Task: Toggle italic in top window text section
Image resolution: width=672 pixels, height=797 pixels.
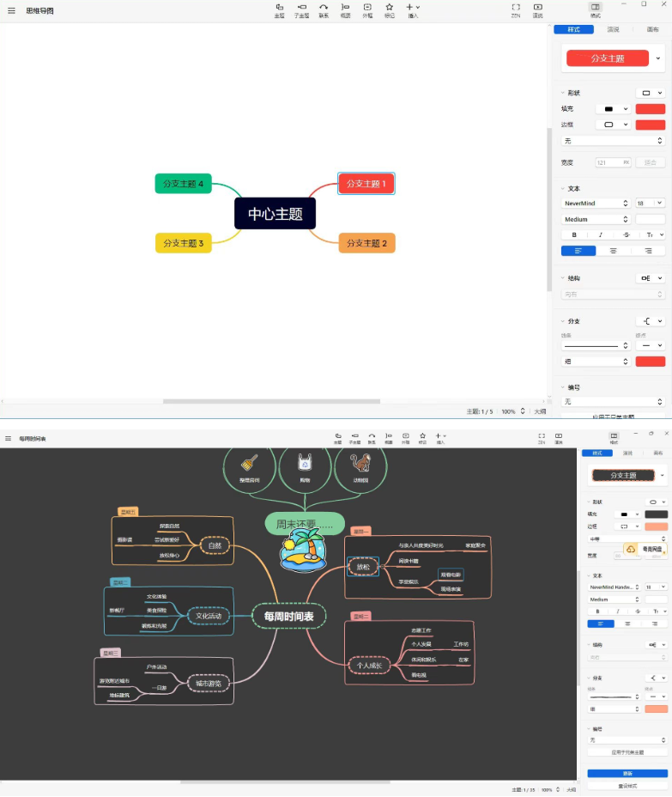Action: tap(601, 234)
